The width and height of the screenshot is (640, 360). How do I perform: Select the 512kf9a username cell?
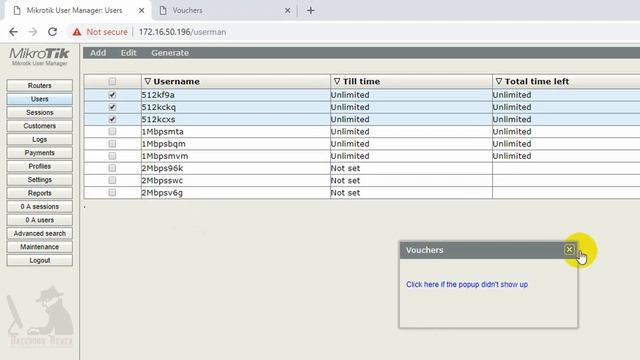[236, 95]
